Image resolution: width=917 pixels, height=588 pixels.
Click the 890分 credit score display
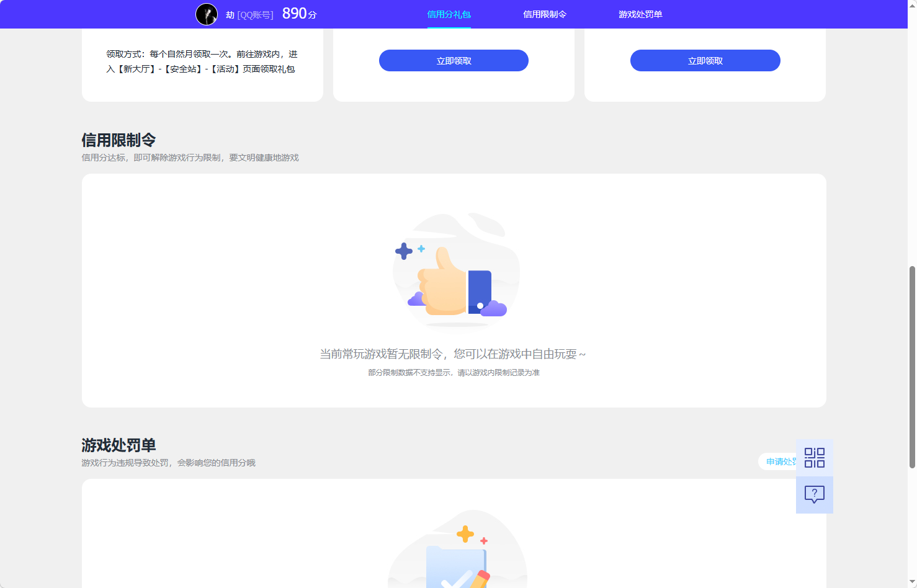click(x=298, y=12)
